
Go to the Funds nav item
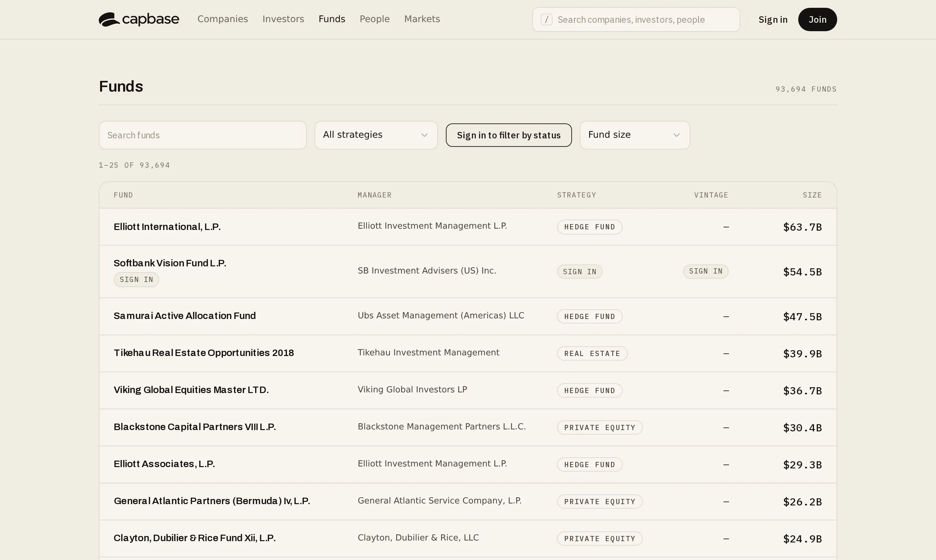click(x=332, y=19)
